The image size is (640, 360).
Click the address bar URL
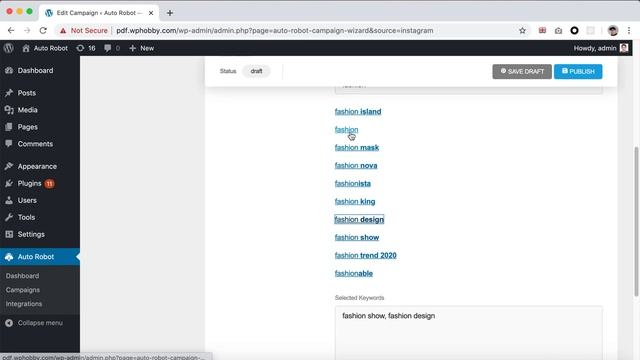click(x=275, y=31)
